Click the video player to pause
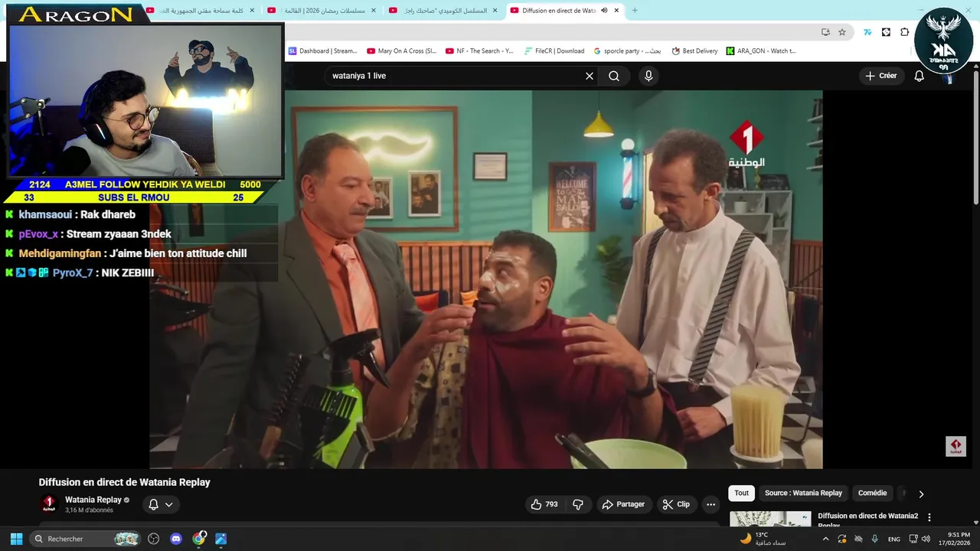Image resolution: width=980 pixels, height=551 pixels. point(485,279)
